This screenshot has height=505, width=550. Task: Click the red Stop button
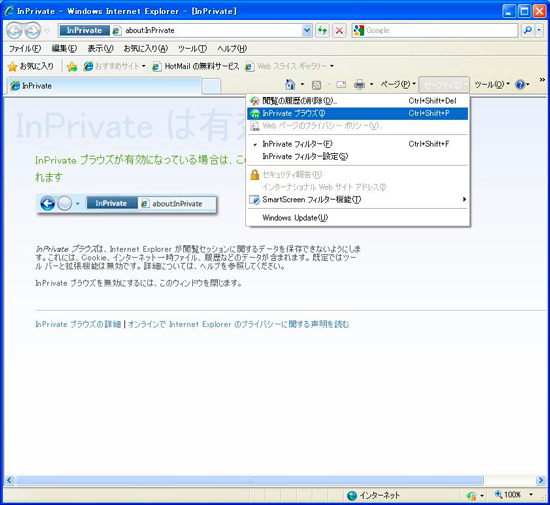coord(339,31)
